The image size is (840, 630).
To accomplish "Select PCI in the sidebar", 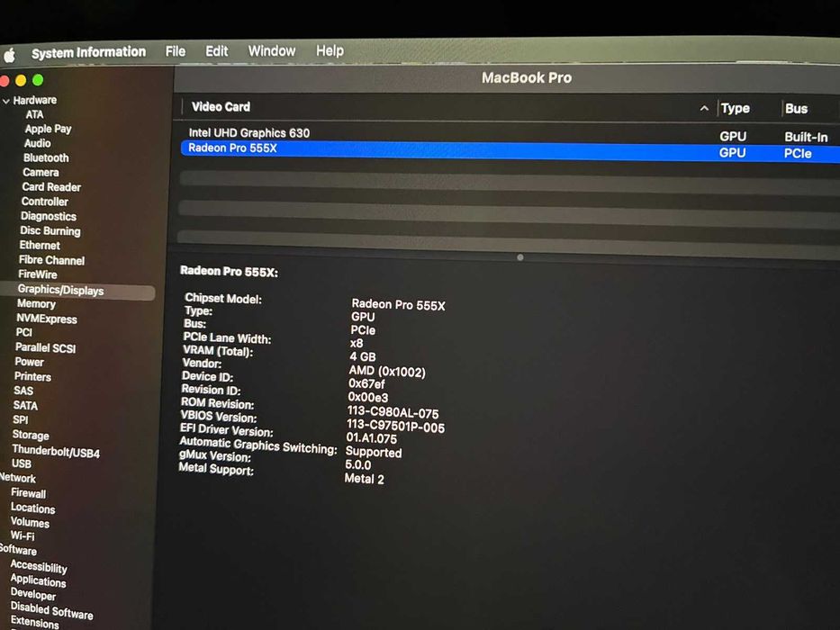I will [23, 333].
